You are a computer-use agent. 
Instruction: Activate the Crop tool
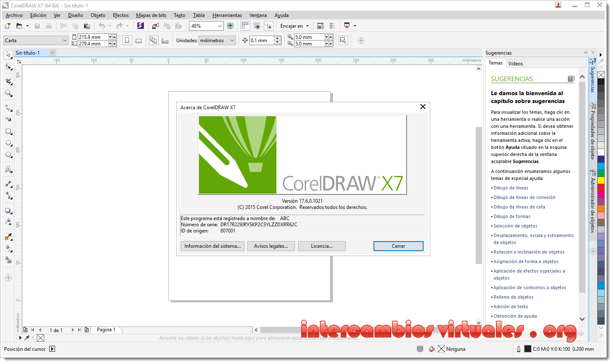[x=8, y=79]
